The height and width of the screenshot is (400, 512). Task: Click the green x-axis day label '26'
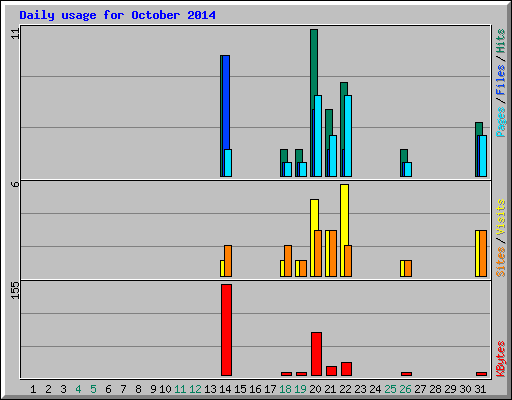click(405, 389)
